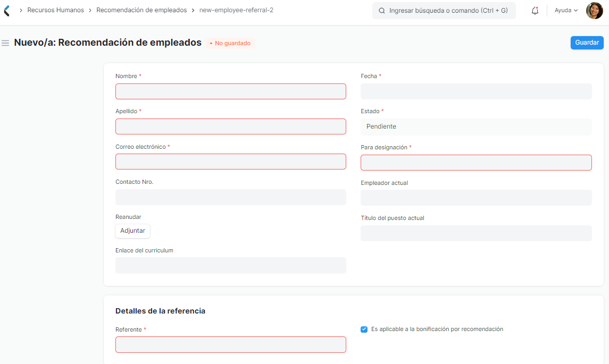Save the form with the Guardar button

(587, 43)
